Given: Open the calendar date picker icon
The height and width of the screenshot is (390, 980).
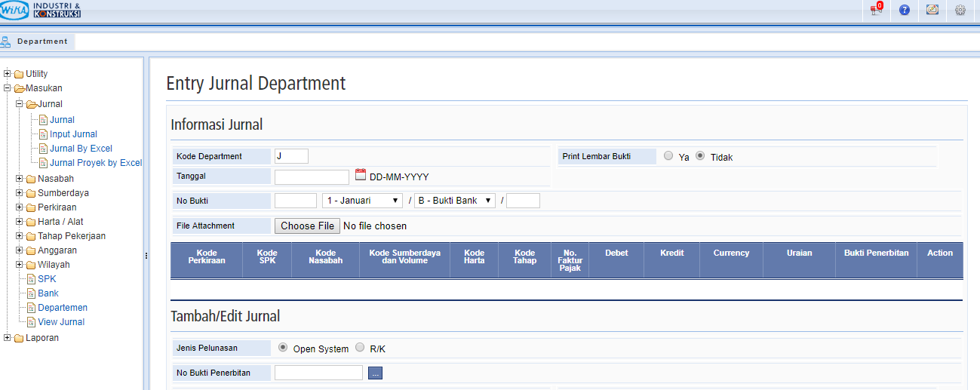Looking at the screenshot, I should pos(360,176).
